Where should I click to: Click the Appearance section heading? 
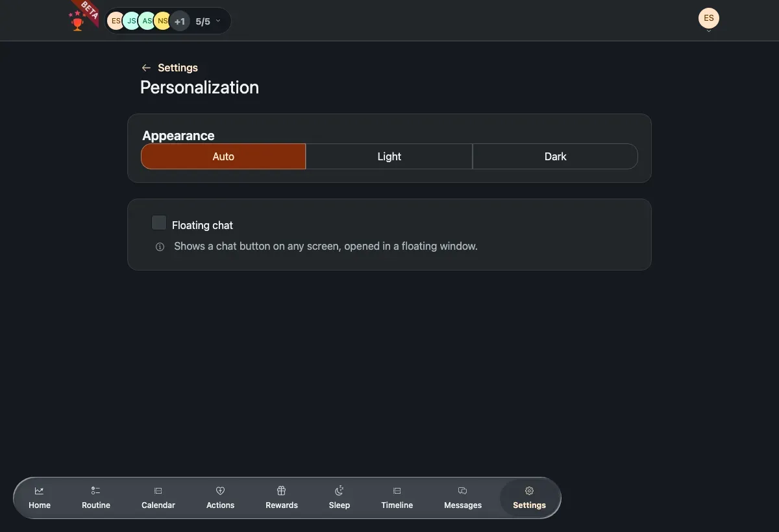[179, 136]
